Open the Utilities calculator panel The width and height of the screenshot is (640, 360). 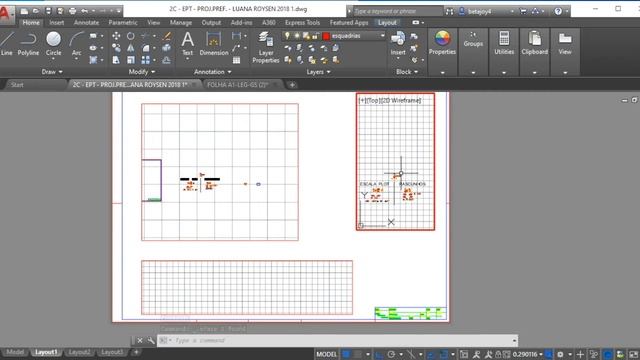(x=504, y=43)
